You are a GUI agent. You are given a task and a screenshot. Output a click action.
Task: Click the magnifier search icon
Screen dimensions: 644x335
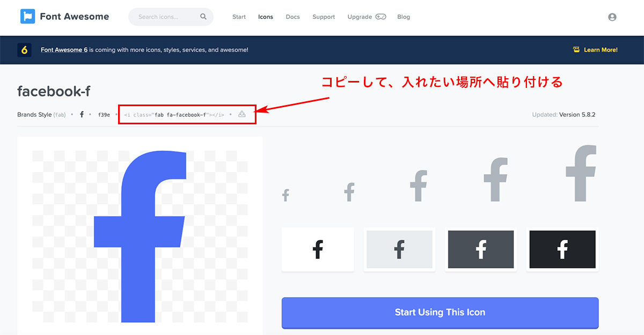pyautogui.click(x=203, y=17)
